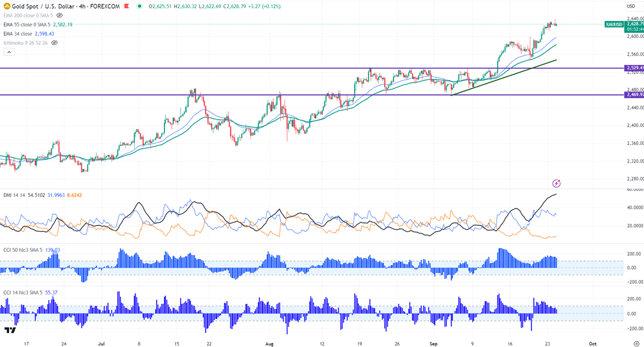Click the red flag icon beside FOREXCOM

click(127, 6)
